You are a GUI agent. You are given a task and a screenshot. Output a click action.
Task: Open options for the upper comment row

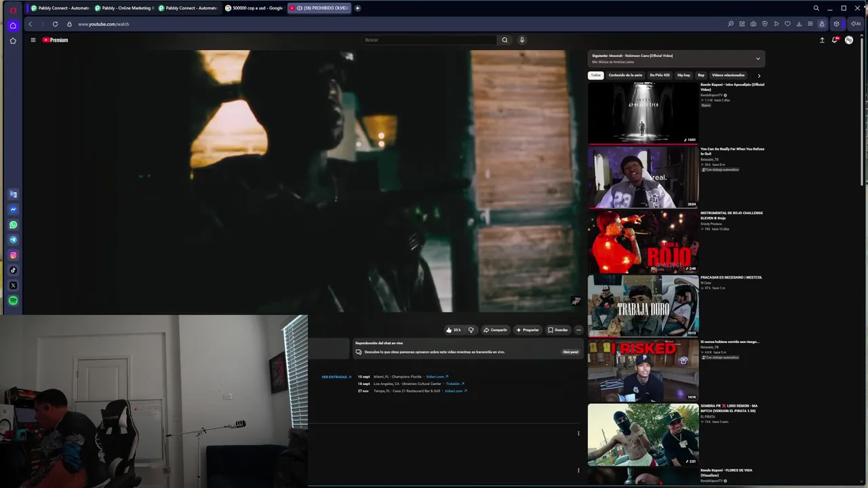[578, 433]
